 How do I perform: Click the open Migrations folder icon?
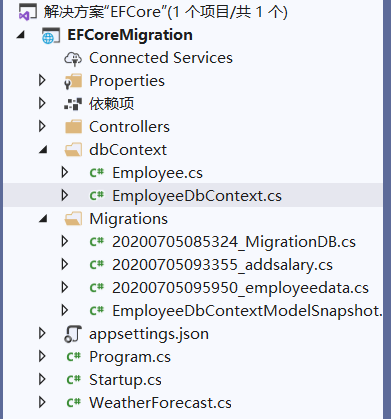[x=73, y=219]
